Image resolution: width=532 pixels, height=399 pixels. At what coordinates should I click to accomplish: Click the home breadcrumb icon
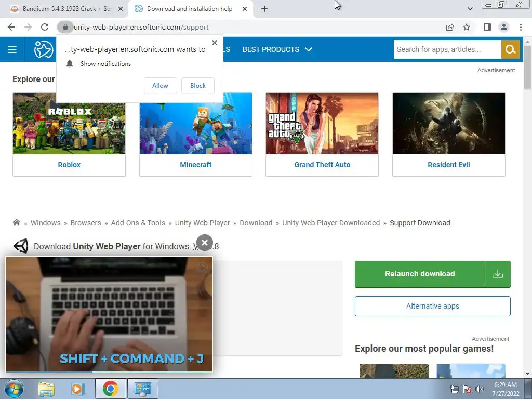(16, 222)
